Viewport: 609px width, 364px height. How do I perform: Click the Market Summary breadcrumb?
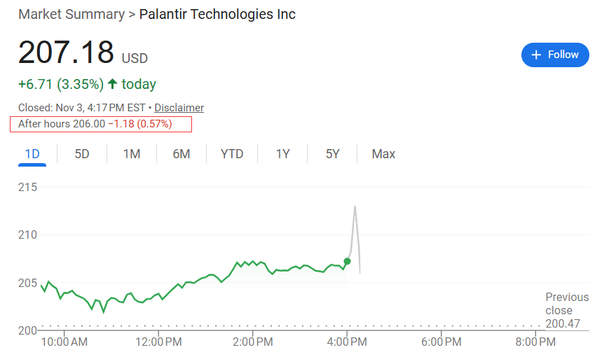[x=69, y=14]
